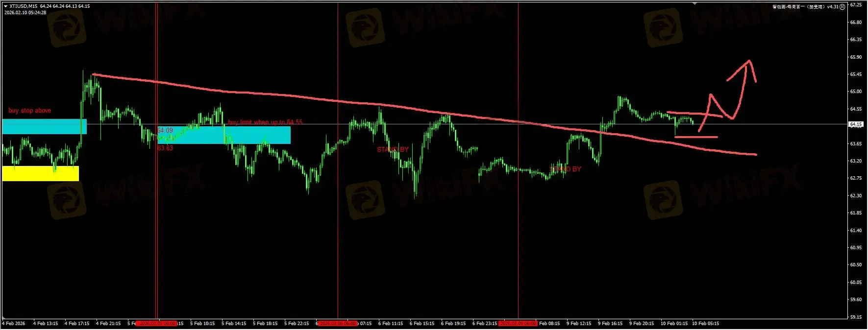Click the sad-face expert advisor icon
The height and width of the screenshot is (330, 868).
pos(843,7)
